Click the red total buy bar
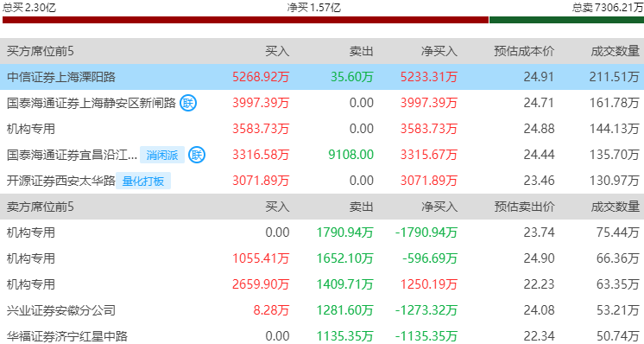Viewport: 644px width, 344px height. pos(246,20)
